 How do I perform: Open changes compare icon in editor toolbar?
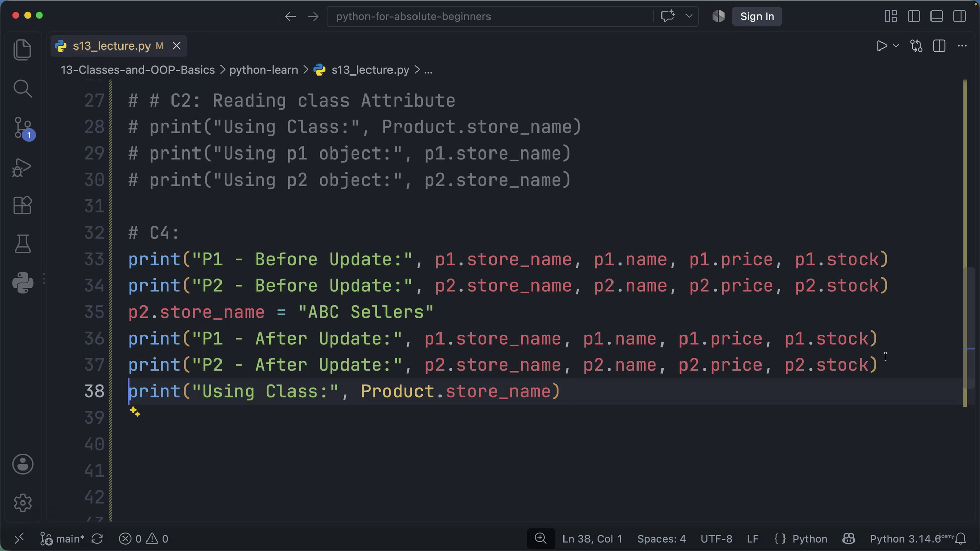tap(916, 46)
